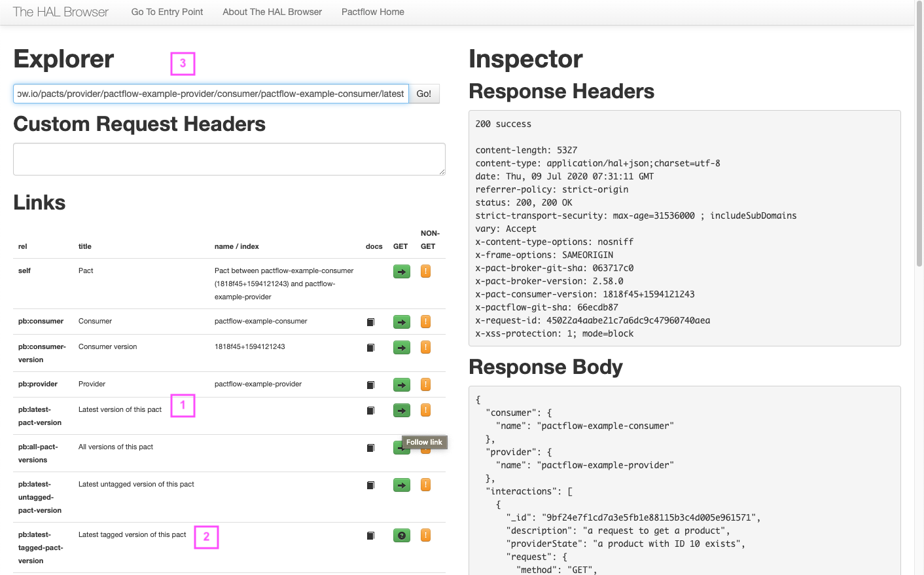924x575 pixels.
Task: Click inside the Custom Request Headers box
Action: tap(229, 158)
